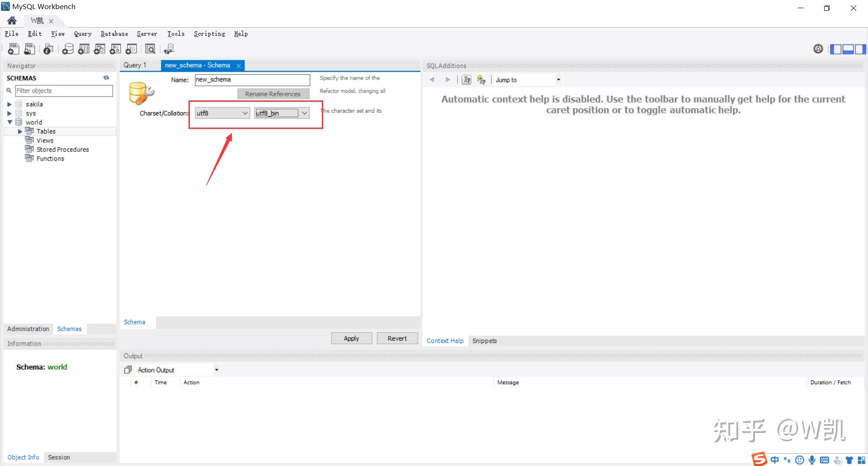
Task: Click the Sogou input method logo
Action: pyautogui.click(x=759, y=459)
